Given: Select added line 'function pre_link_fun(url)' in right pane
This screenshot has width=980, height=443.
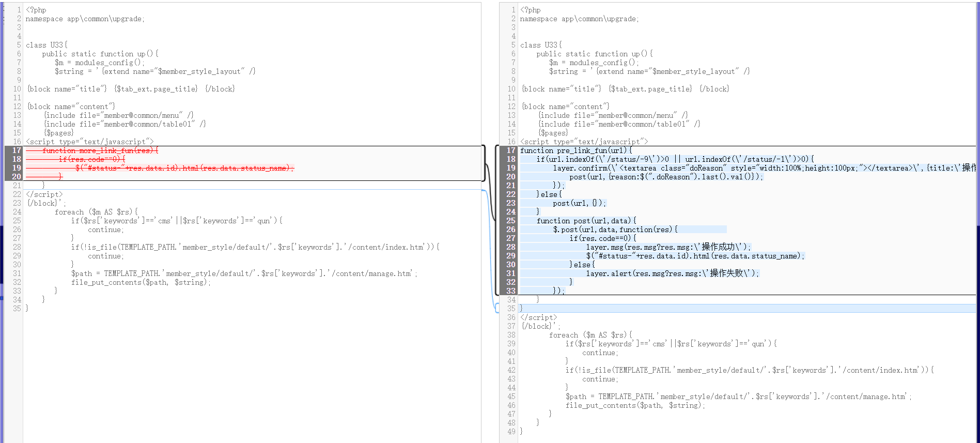Looking at the screenshot, I should pos(575,150).
